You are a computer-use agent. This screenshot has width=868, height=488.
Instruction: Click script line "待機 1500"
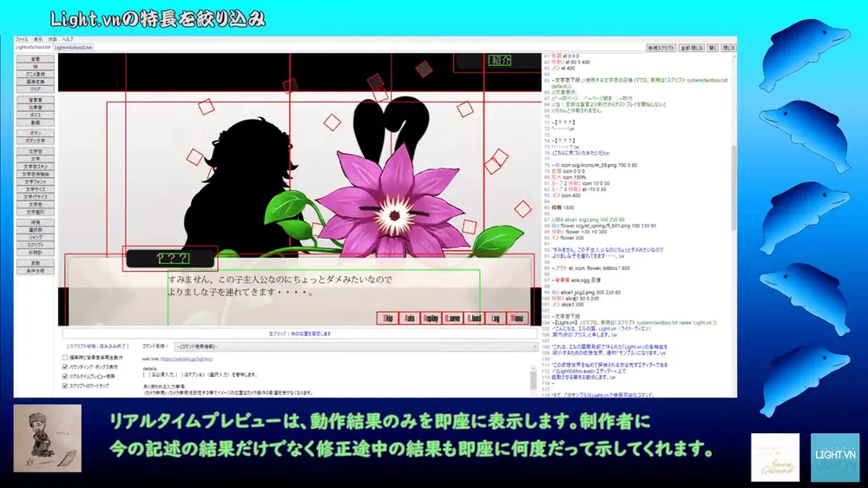(563, 208)
